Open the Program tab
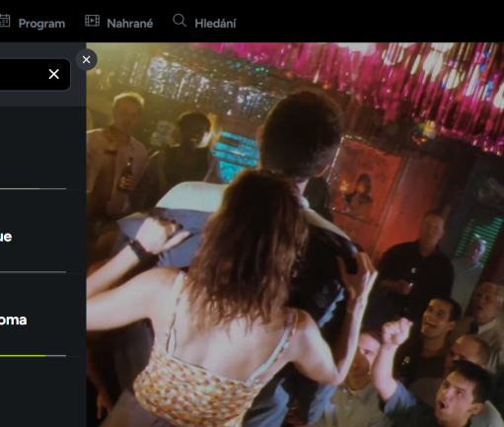 click(41, 24)
